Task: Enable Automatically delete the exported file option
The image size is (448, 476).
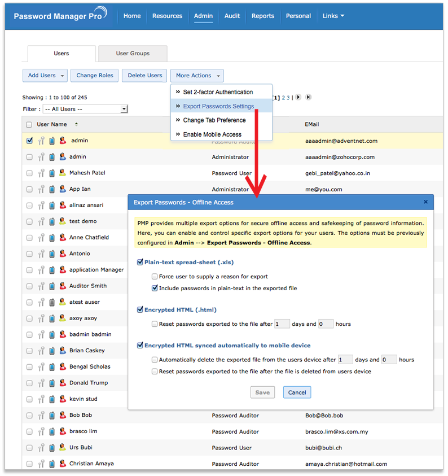Action: pyautogui.click(x=155, y=360)
